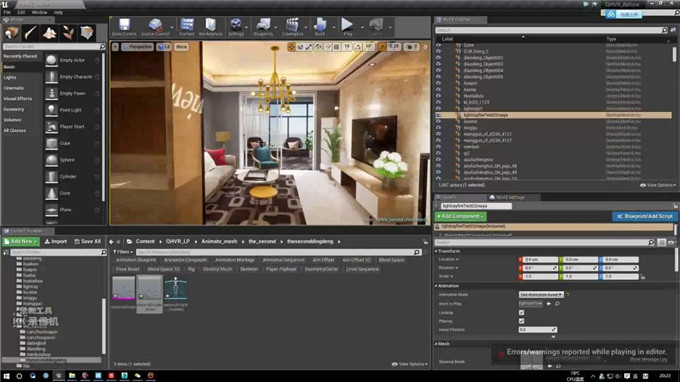Screen dimensions: 680x382
Task: Open the Animation Mode dropdown
Action: tap(541, 294)
